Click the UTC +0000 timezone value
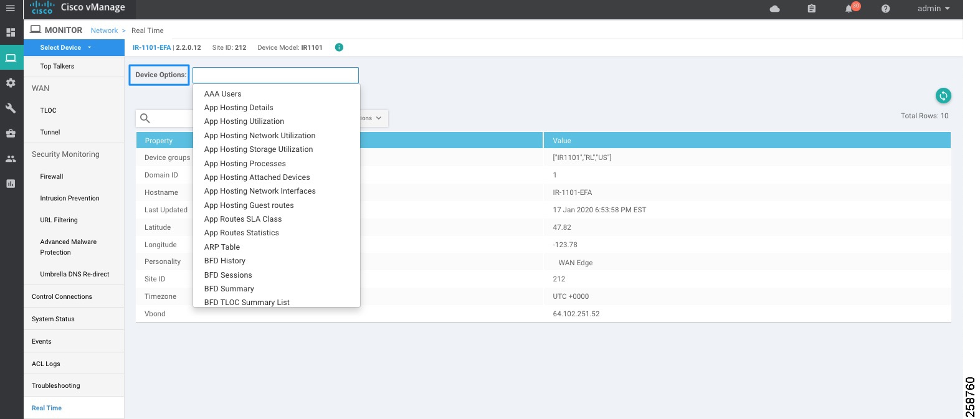This screenshot has height=419, width=980. pyautogui.click(x=571, y=296)
